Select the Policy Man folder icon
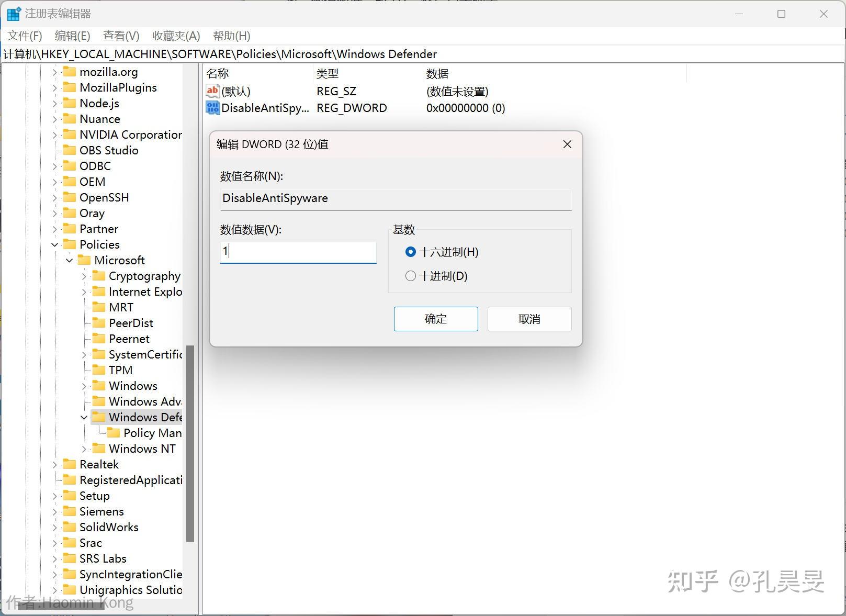Screen dimensions: 846x616 pos(113,433)
